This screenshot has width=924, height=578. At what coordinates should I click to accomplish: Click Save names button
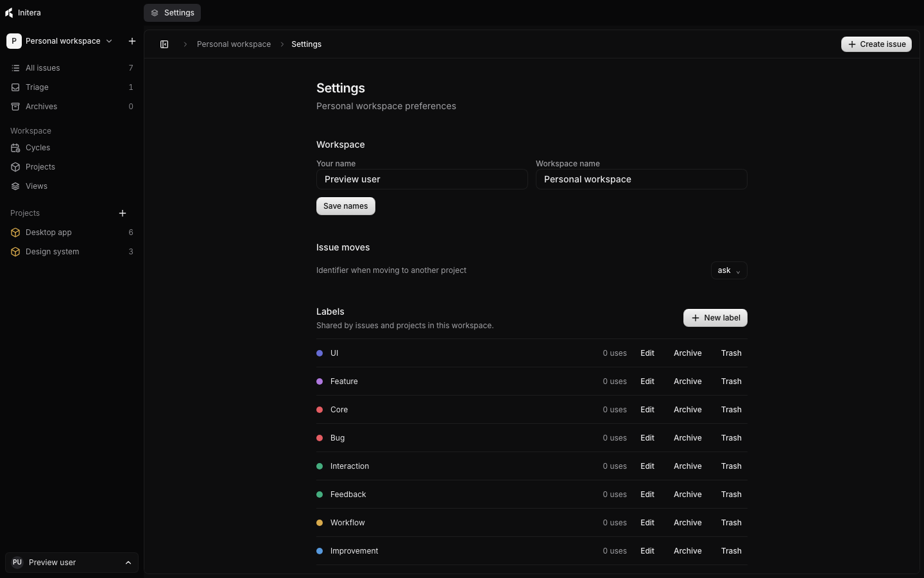tap(346, 206)
